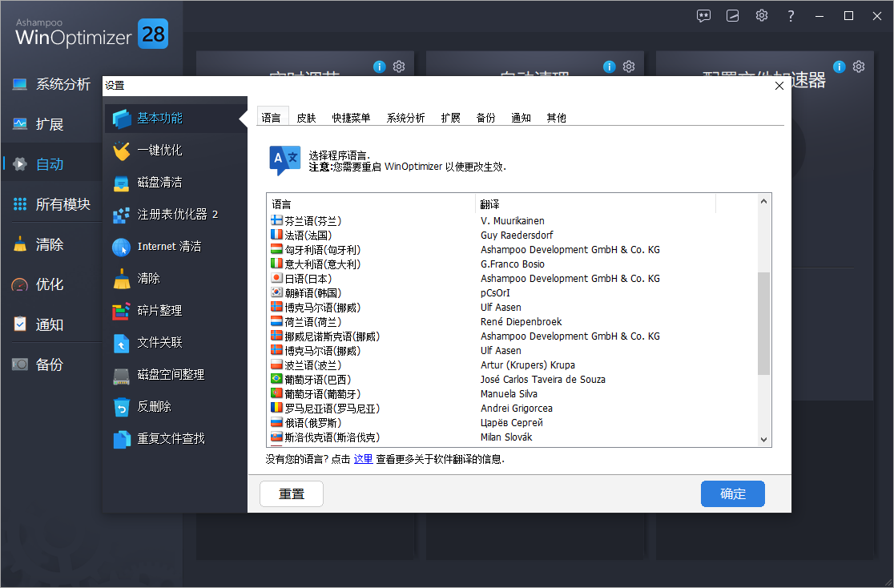
Task: Go to 系统分析 in main sidebar
Action: coord(51,84)
